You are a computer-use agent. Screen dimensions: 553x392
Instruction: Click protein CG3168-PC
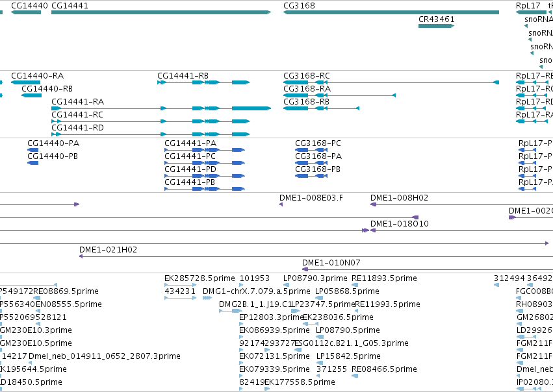[x=318, y=143]
